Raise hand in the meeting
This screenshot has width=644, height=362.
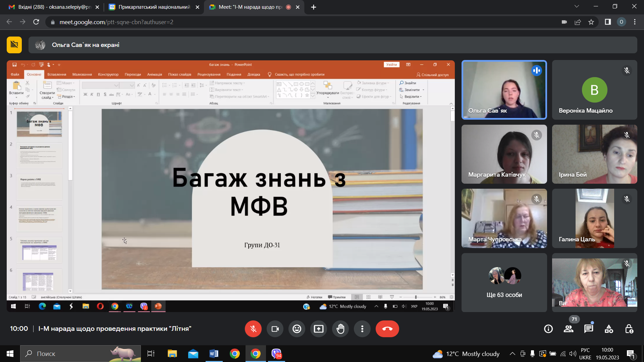pyautogui.click(x=340, y=329)
